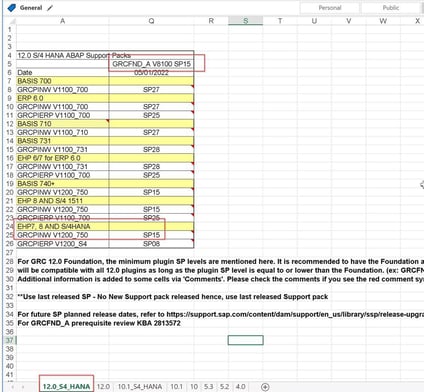Select row 37 header
Viewport: 424px width, 392px height.
point(9,340)
